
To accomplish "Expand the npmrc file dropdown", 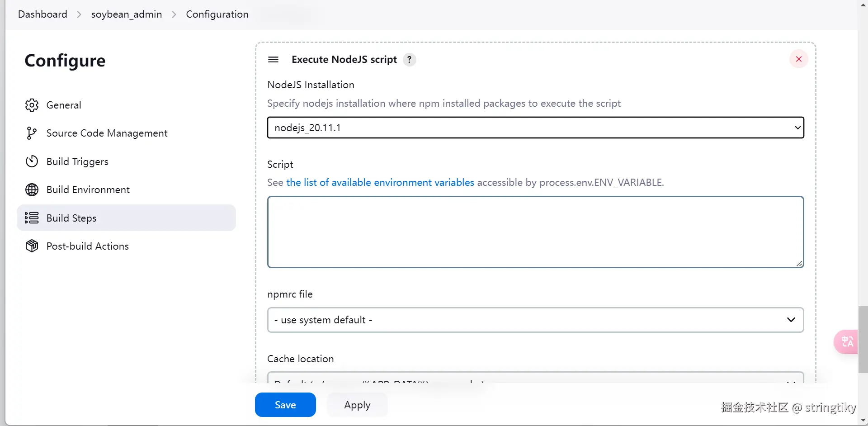I will pyautogui.click(x=535, y=320).
